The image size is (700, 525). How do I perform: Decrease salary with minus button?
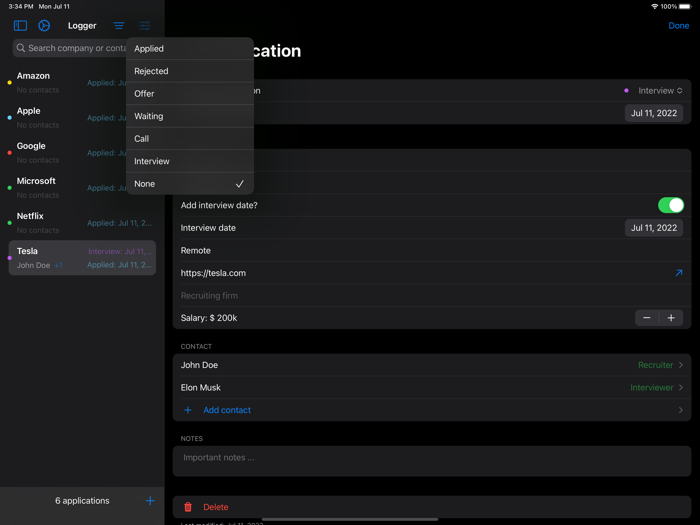(646, 318)
